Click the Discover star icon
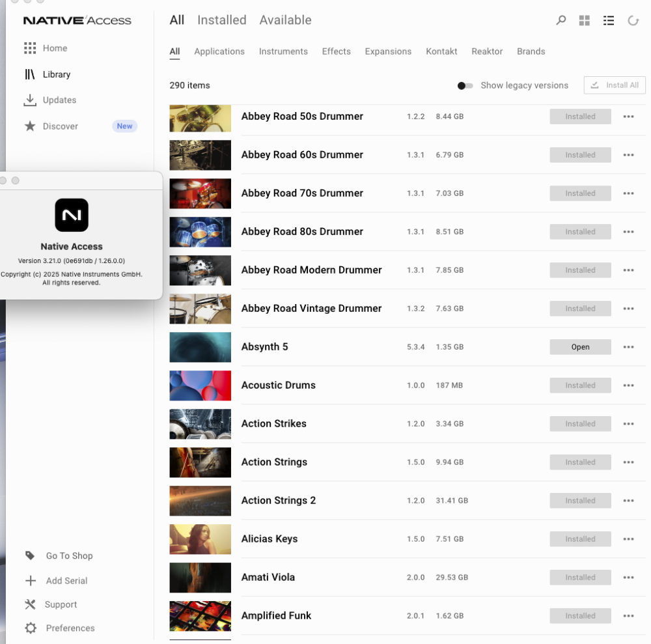The image size is (651, 644). coord(30,126)
